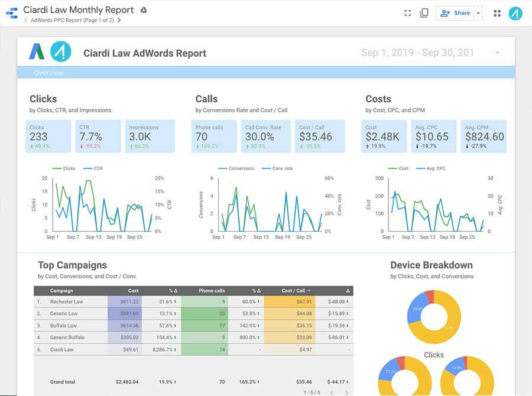
Task: Click the $-88.08 delta cell
Action: [x=338, y=301]
